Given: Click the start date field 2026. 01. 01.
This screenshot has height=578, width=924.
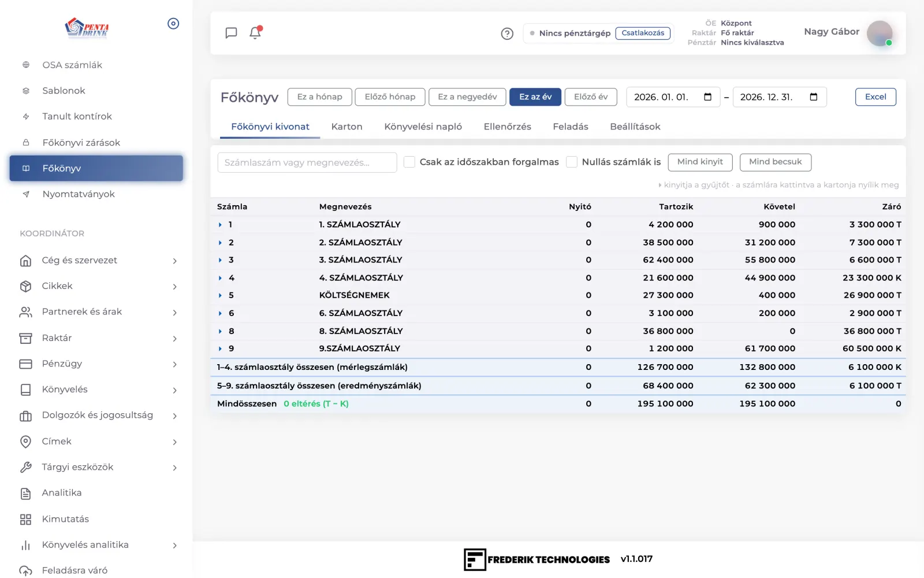Looking at the screenshot, I should coord(673,97).
